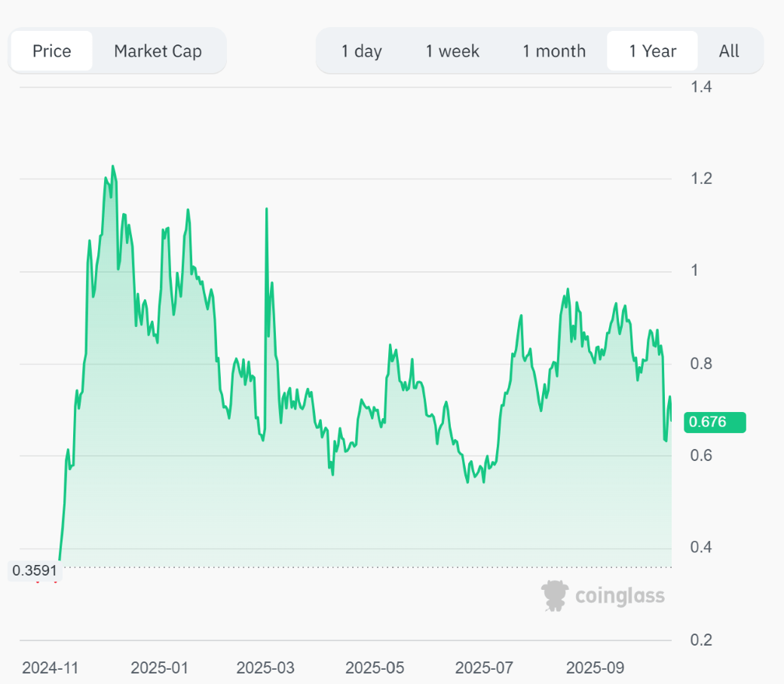This screenshot has height=684, width=784.
Task: Switch to the Market Cap tab
Action: pos(158,51)
